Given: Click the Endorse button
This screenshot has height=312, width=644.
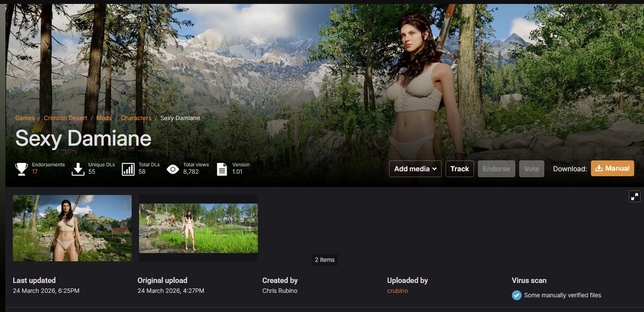Looking at the screenshot, I should (496, 169).
